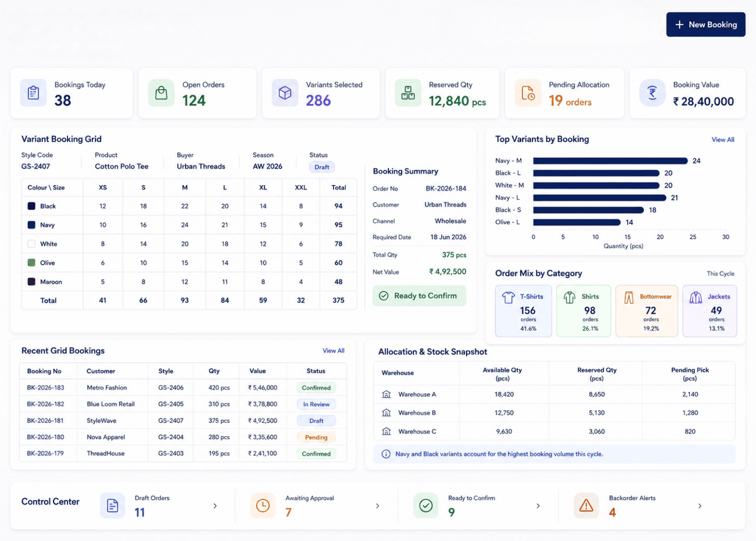Click the In Review status badge
756x541 pixels.
pos(316,404)
